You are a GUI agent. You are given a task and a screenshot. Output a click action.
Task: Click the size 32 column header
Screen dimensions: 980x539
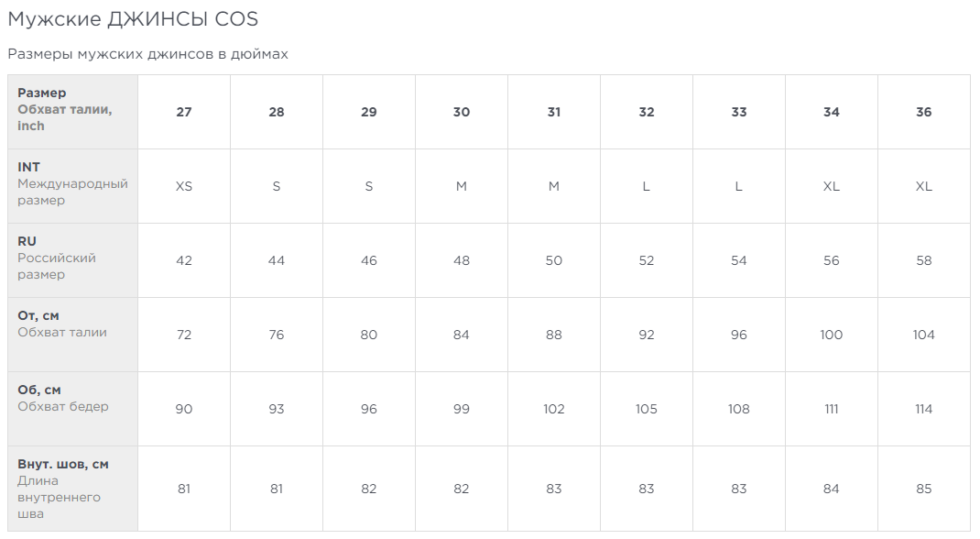pos(647,112)
